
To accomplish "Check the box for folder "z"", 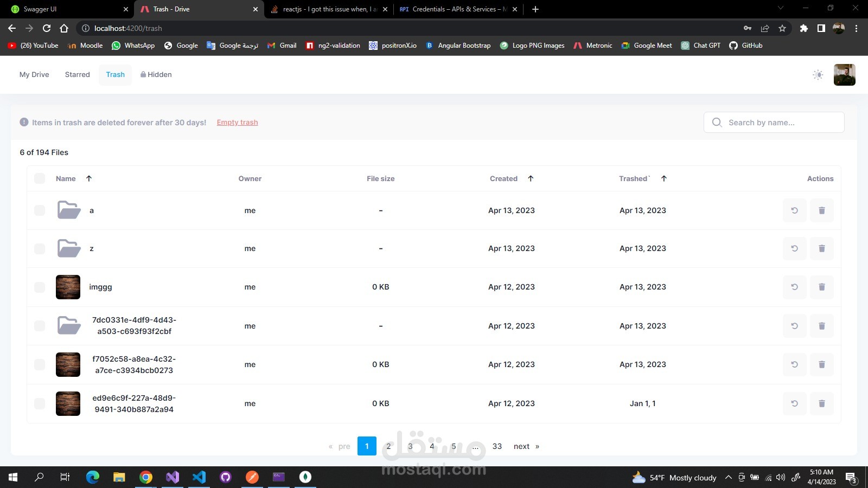I will pos(40,248).
